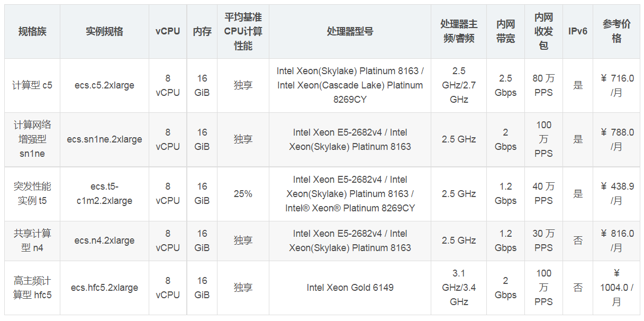Click the 80 万 PPS cell
644x321 pixels.
[543, 85]
